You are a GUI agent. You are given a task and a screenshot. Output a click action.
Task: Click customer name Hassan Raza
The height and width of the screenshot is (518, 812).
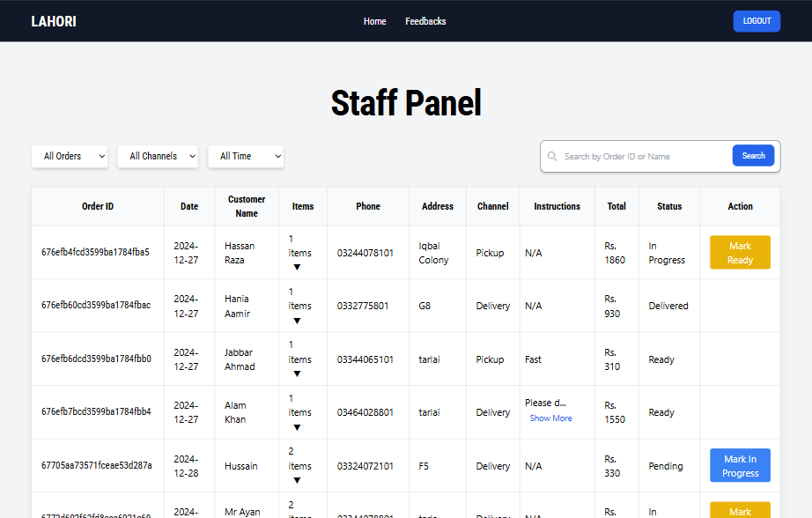240,253
